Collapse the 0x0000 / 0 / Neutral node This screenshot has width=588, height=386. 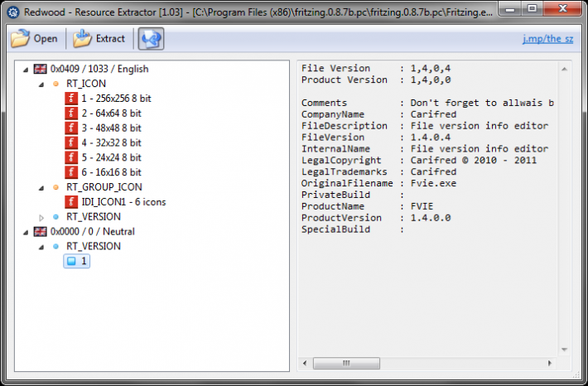click(26, 232)
